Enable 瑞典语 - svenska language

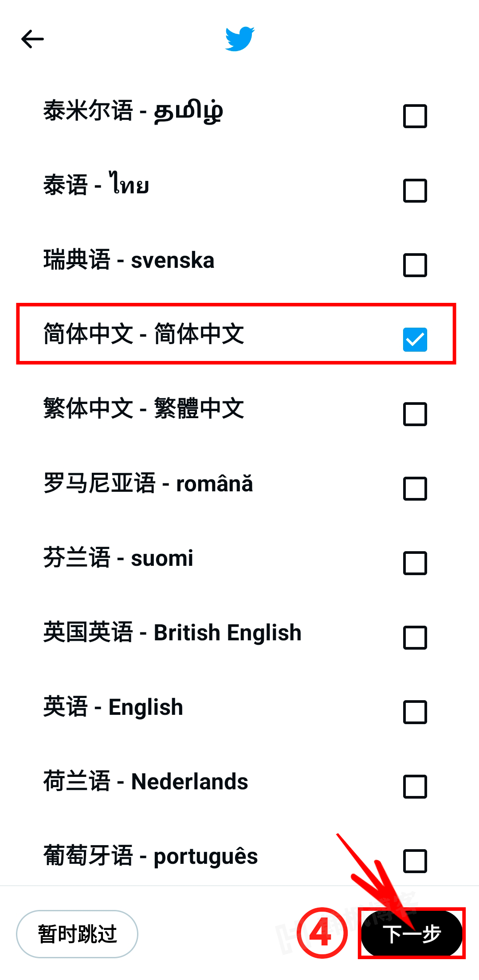(x=414, y=265)
